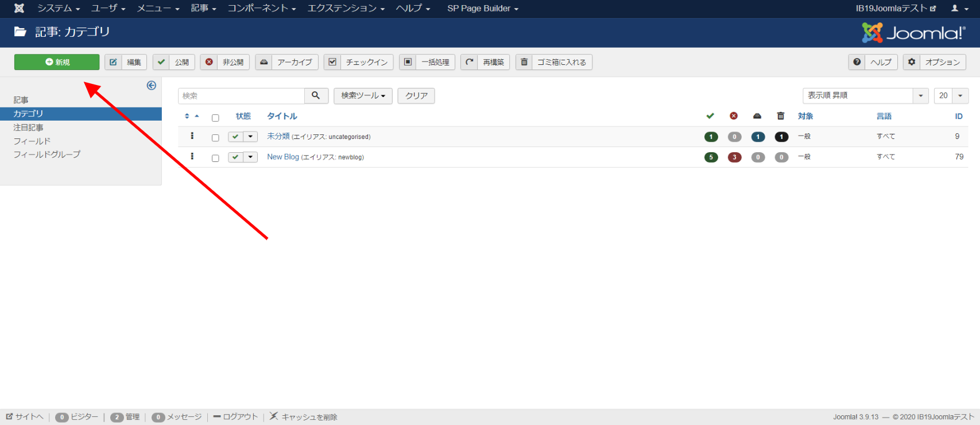Click the drag handle of 未分類 row
The height and width of the screenshot is (425, 980).
pyautogui.click(x=192, y=136)
